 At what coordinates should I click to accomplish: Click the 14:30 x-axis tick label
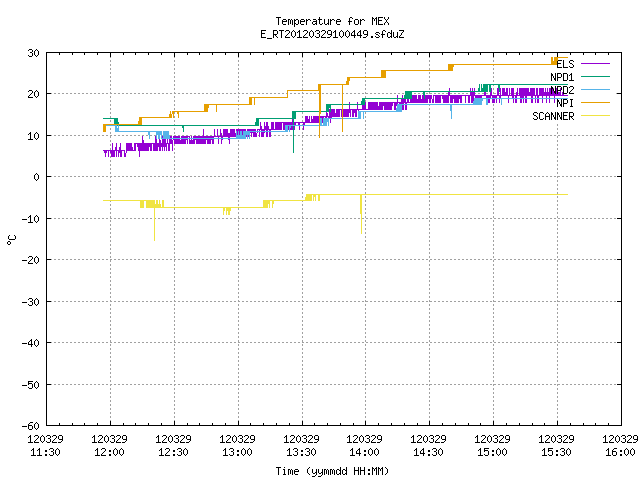tap(428, 453)
